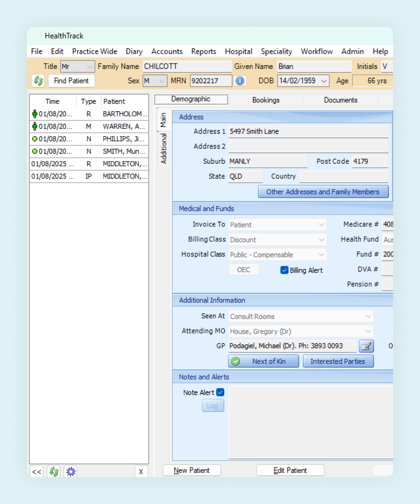Open the DOB date dropdown
The height and width of the screenshot is (504, 420).
point(324,81)
